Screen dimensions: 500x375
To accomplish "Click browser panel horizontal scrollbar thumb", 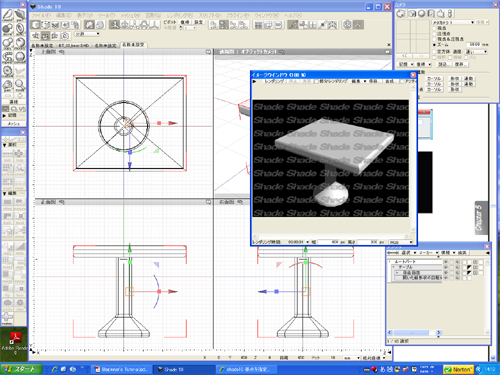I will [411, 332].
